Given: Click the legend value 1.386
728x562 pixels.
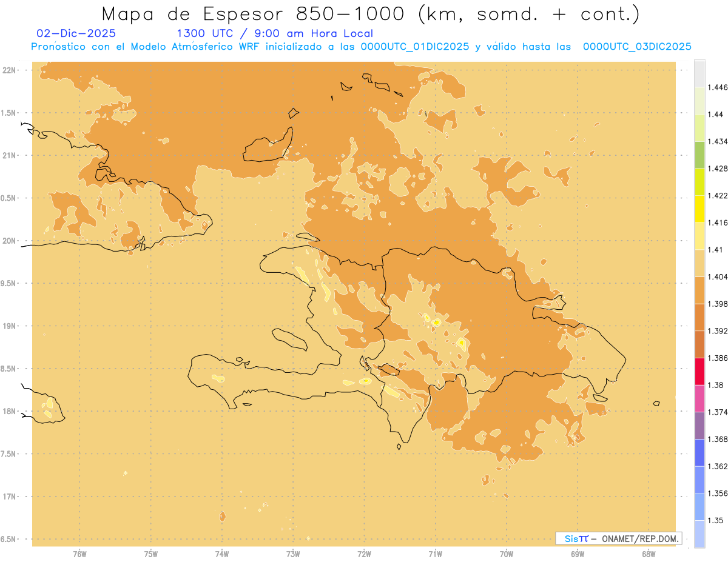Looking at the screenshot, I should [719, 358].
